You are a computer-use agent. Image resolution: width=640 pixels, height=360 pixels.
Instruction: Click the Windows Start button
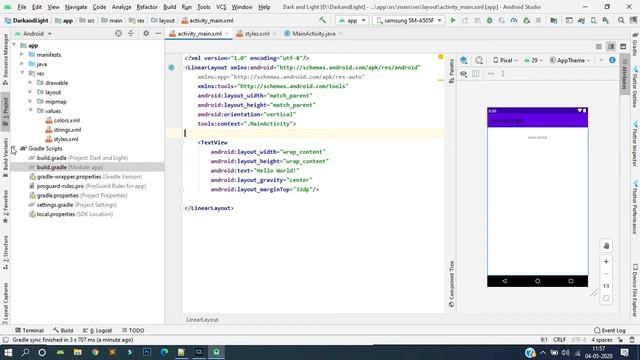[8, 352]
